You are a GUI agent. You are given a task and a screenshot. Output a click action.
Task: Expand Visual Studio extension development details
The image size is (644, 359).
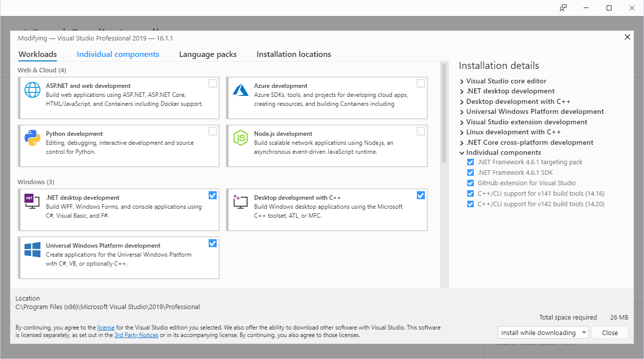tap(462, 122)
